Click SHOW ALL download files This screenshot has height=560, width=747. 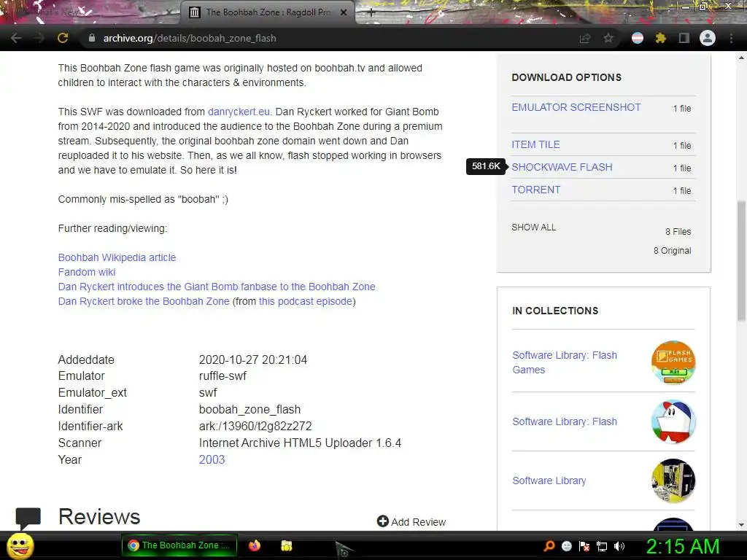(x=533, y=227)
